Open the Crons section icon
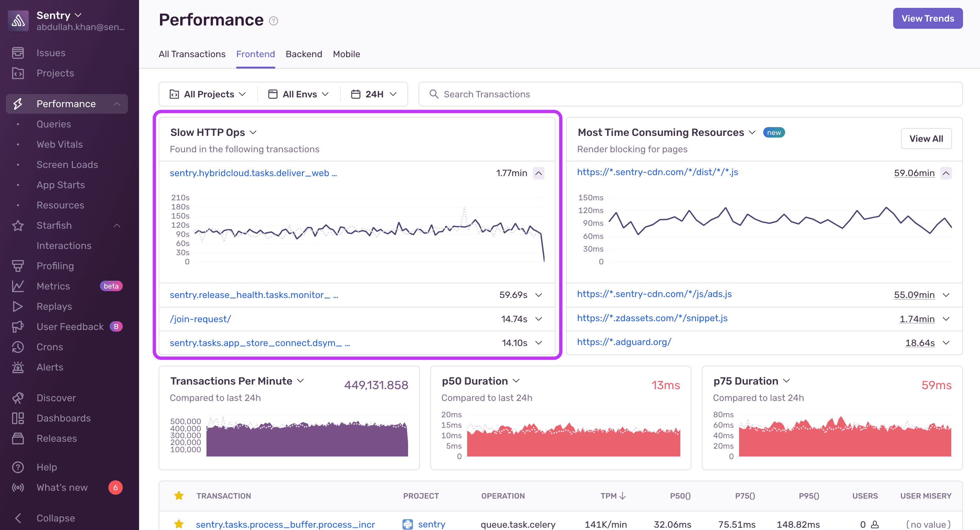This screenshot has width=980, height=530. tap(18, 347)
